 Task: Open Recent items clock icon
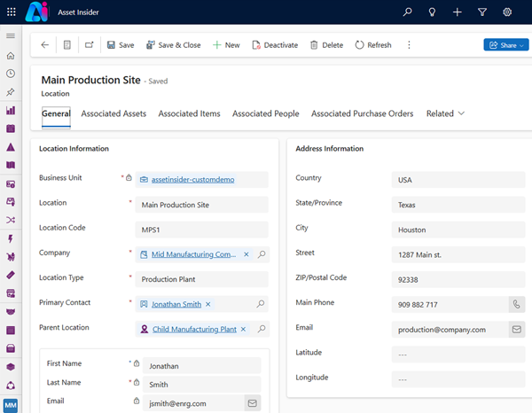point(11,74)
